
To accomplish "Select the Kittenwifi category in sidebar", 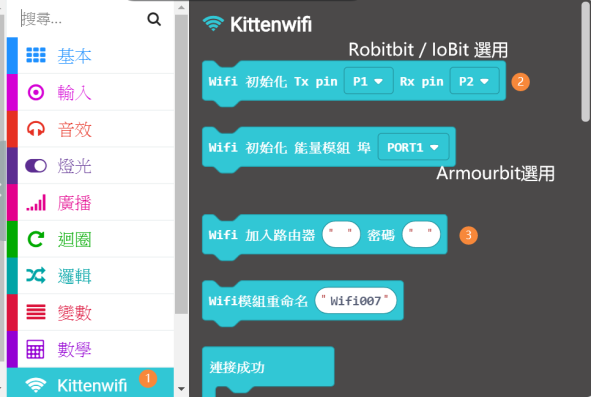I will (90, 382).
